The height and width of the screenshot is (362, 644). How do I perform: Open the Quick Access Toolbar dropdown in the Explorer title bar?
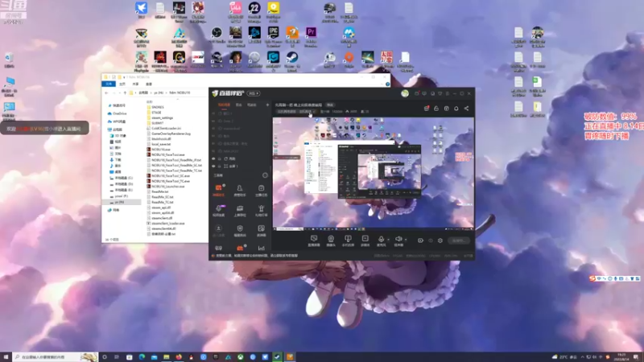click(124, 77)
